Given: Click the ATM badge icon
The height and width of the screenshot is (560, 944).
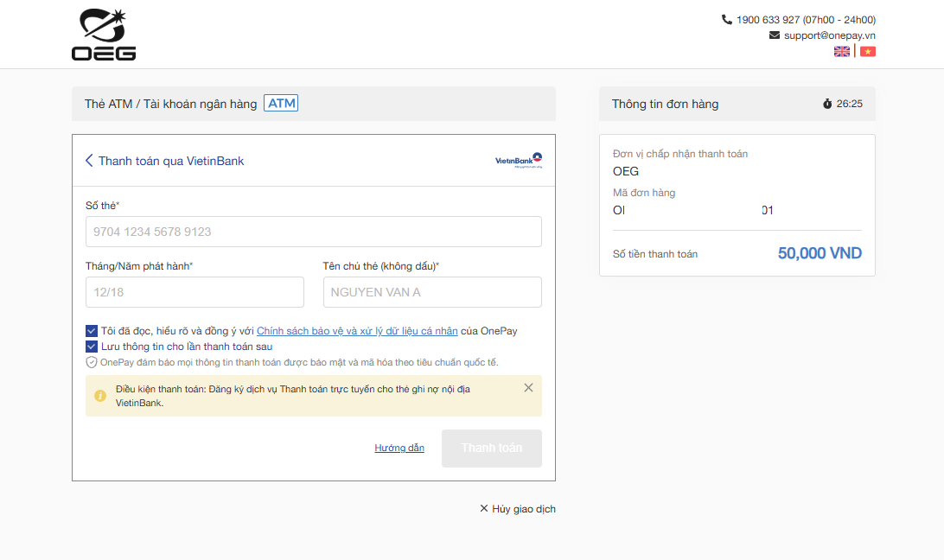Looking at the screenshot, I should [x=281, y=104].
